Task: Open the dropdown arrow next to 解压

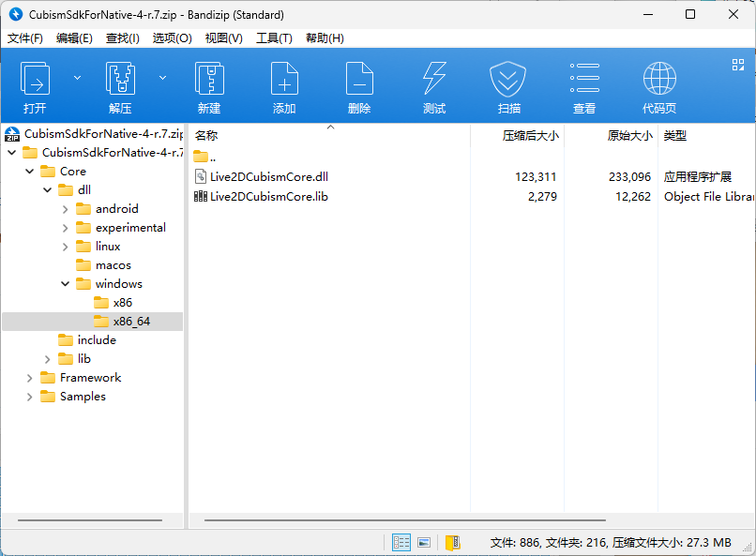Action: click(162, 77)
